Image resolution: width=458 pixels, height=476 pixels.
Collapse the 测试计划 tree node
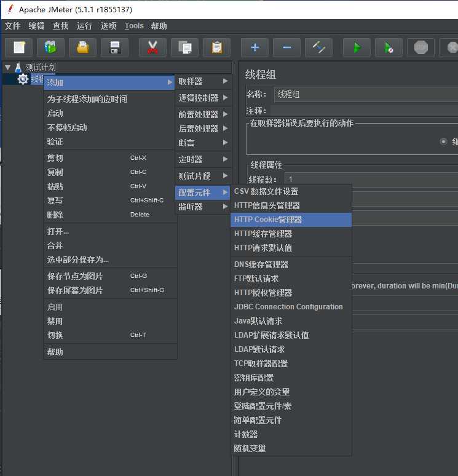(8, 67)
